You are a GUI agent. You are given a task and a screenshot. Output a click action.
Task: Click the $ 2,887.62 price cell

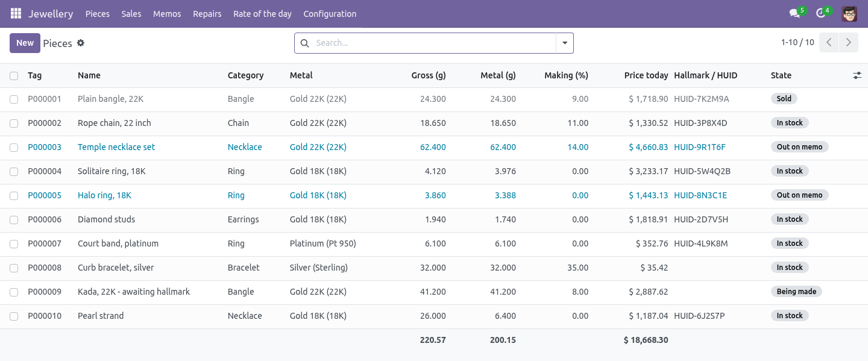[x=648, y=292]
